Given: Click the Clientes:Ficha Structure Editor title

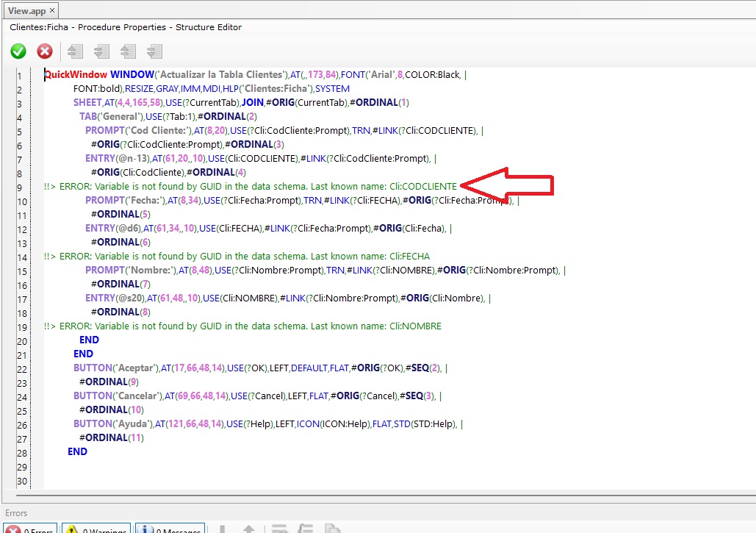Looking at the screenshot, I should pyautogui.click(x=126, y=27).
